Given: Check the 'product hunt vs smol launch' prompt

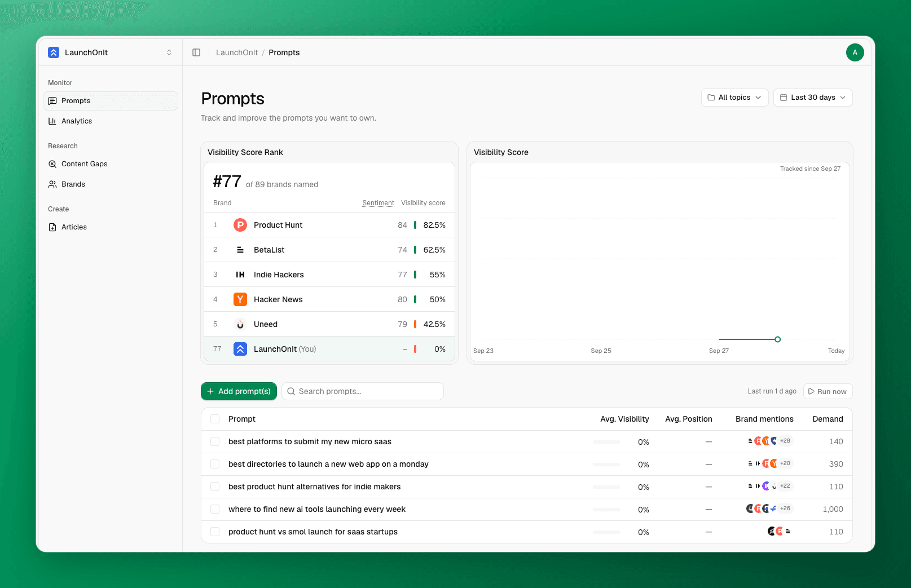Looking at the screenshot, I should point(215,532).
